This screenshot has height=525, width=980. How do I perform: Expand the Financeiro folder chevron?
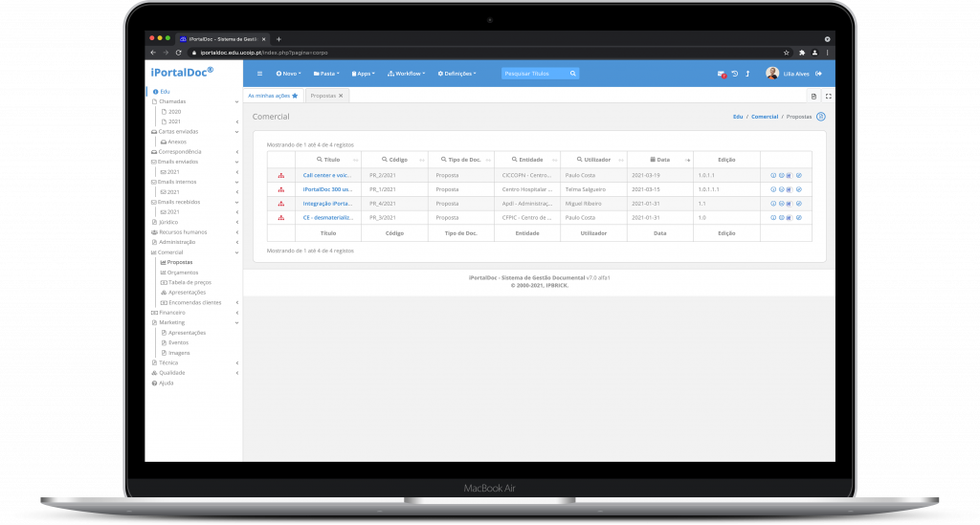[x=237, y=313]
